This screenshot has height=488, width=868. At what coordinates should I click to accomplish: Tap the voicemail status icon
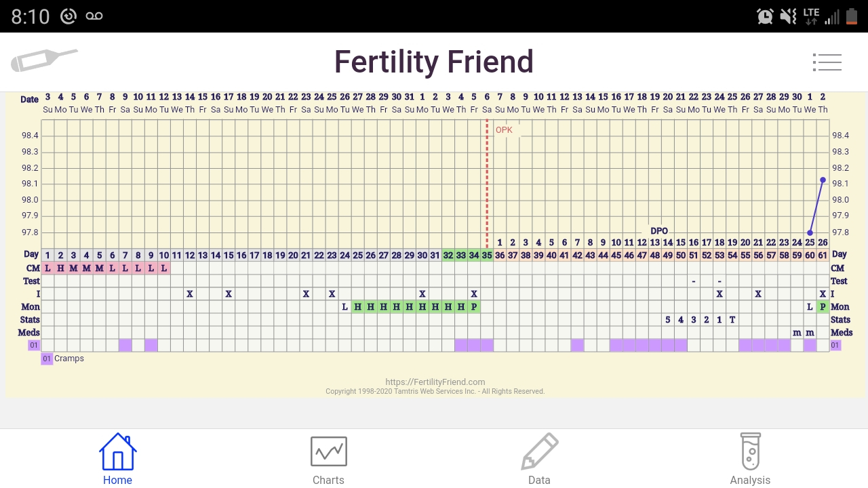coord(94,16)
